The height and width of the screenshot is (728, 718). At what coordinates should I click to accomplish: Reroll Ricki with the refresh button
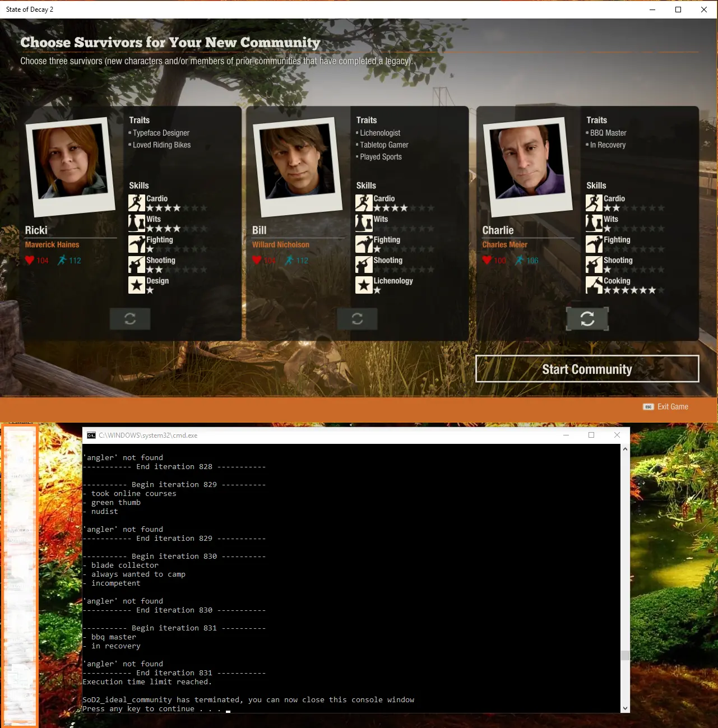[130, 319]
